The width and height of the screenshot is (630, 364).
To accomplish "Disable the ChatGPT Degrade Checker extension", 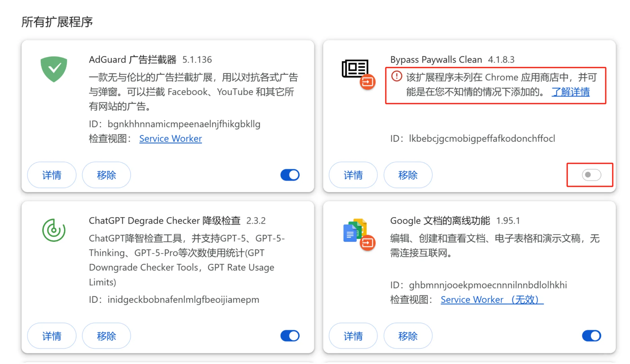I will pos(290,336).
